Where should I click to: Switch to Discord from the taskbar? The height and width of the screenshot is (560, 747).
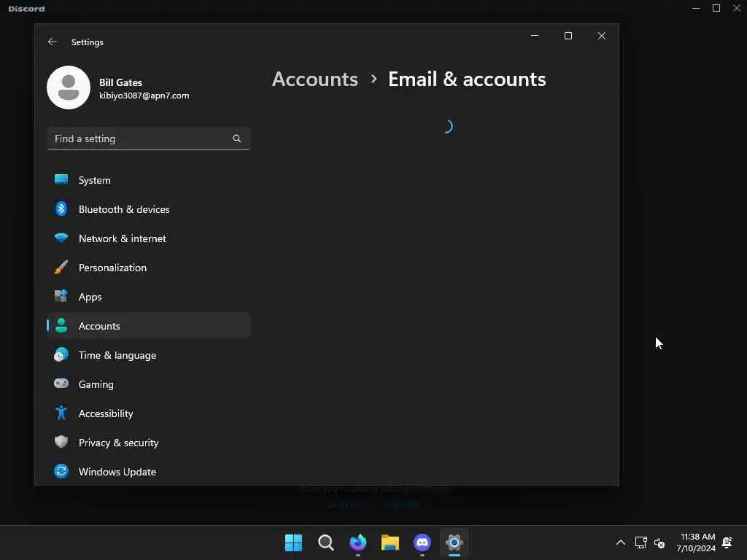coord(422,542)
